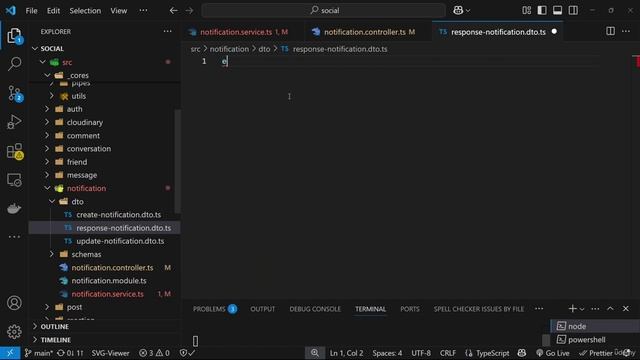The width and height of the screenshot is (640, 360).
Task: Show additional activity bar views
Action: pos(14,237)
